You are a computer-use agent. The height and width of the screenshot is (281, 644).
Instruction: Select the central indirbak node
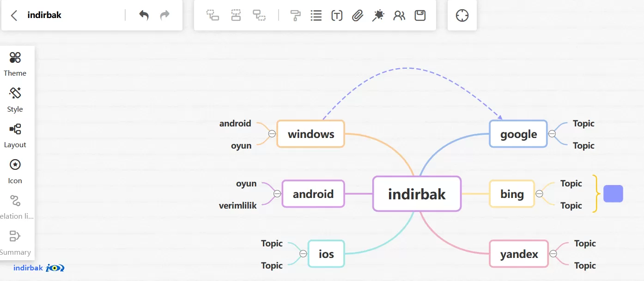coord(417,194)
